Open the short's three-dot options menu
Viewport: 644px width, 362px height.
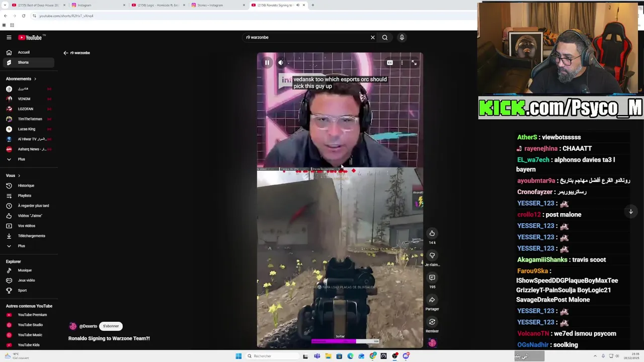[x=401, y=63]
